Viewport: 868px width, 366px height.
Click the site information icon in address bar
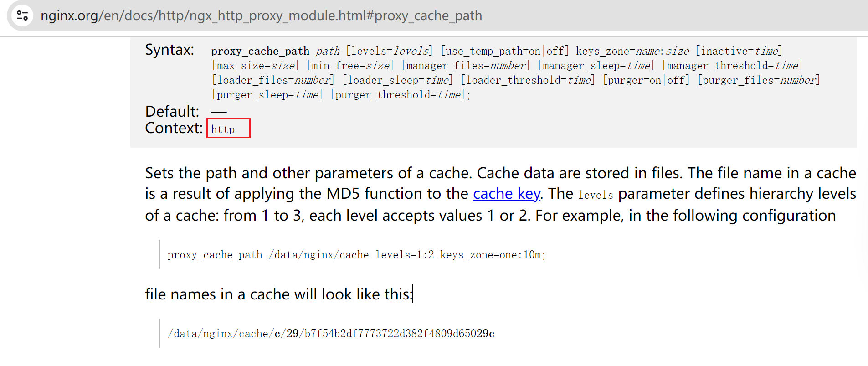pyautogui.click(x=22, y=16)
